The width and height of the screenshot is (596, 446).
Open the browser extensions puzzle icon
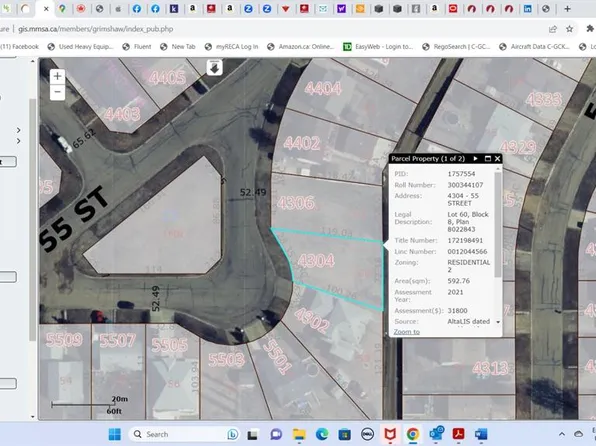pyautogui.click(x=590, y=29)
